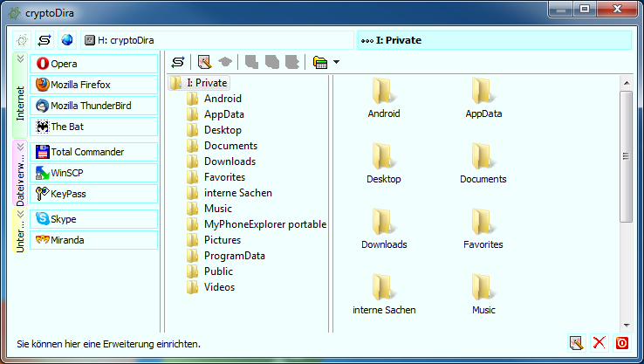
Task: Collapse the Internet group chevron
Action: point(20,59)
